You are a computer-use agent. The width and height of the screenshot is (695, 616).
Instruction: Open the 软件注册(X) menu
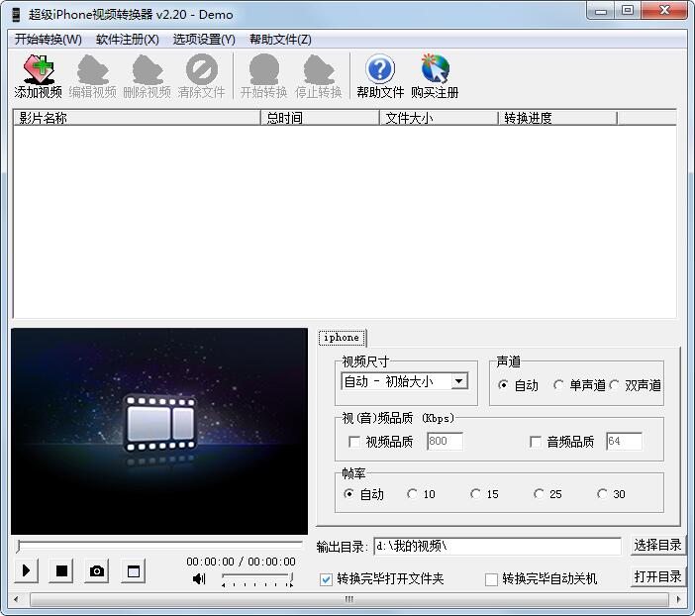coord(127,40)
